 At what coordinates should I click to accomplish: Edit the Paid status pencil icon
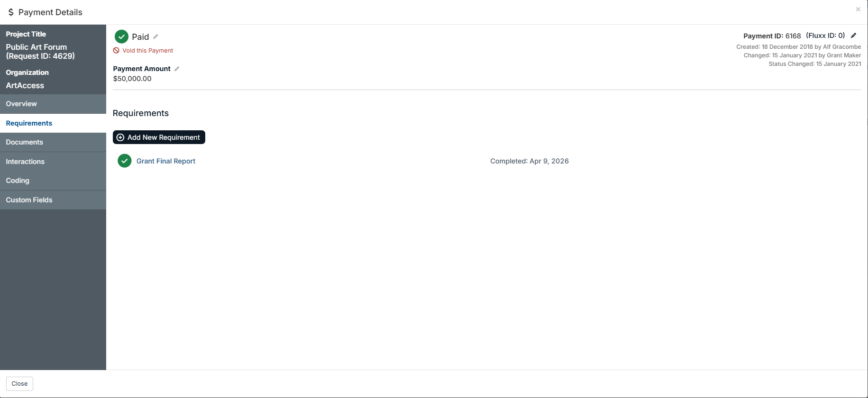click(x=155, y=36)
